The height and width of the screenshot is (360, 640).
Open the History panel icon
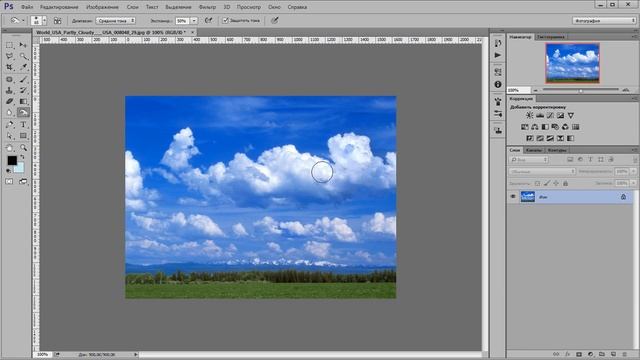point(498,43)
